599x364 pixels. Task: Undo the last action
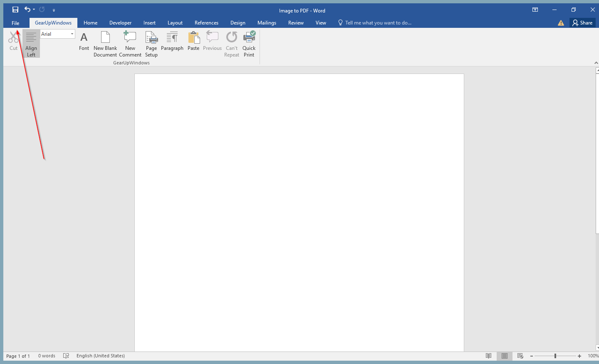pyautogui.click(x=27, y=10)
